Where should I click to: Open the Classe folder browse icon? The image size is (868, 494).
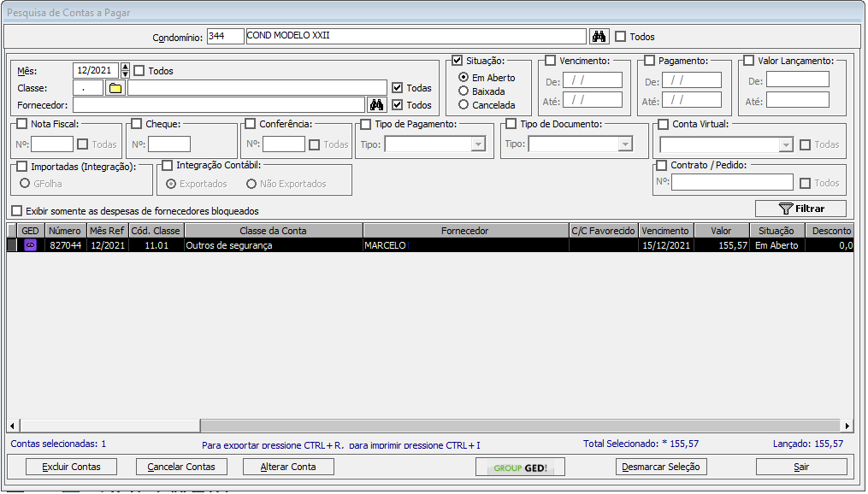pos(115,88)
